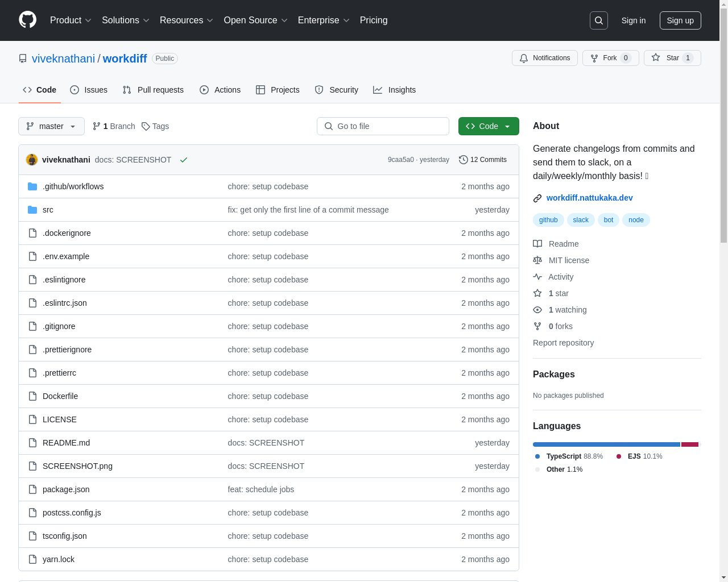Switch to the Actions tab

[220, 90]
